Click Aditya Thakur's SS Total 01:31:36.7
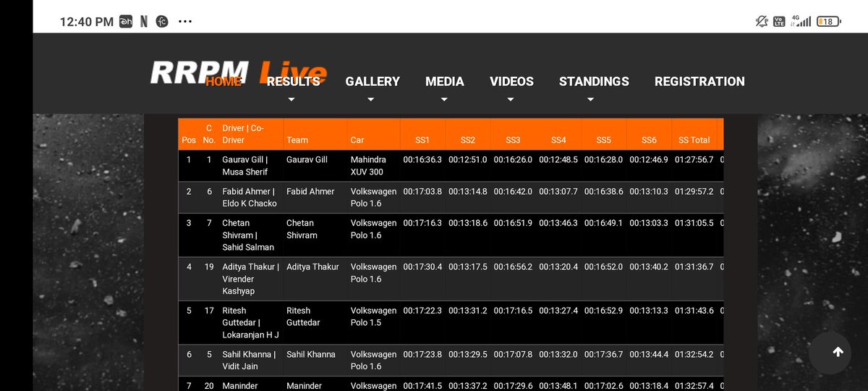The height and width of the screenshot is (391, 868). click(x=694, y=266)
